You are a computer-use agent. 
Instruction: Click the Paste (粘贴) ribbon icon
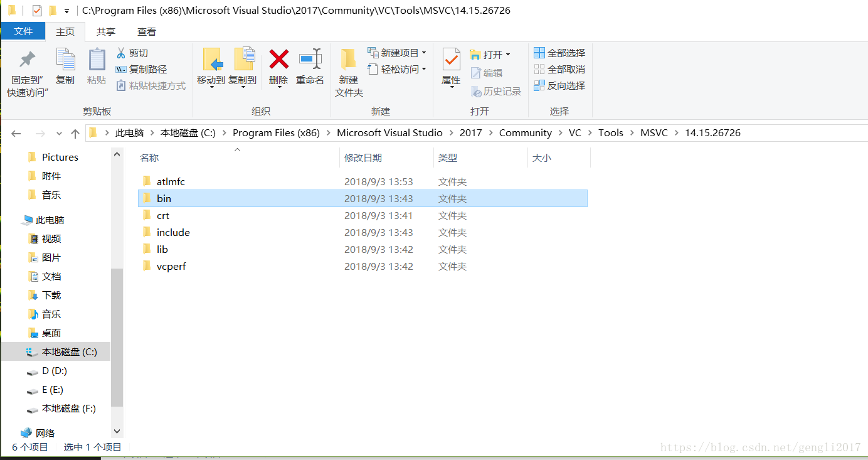[x=97, y=59]
